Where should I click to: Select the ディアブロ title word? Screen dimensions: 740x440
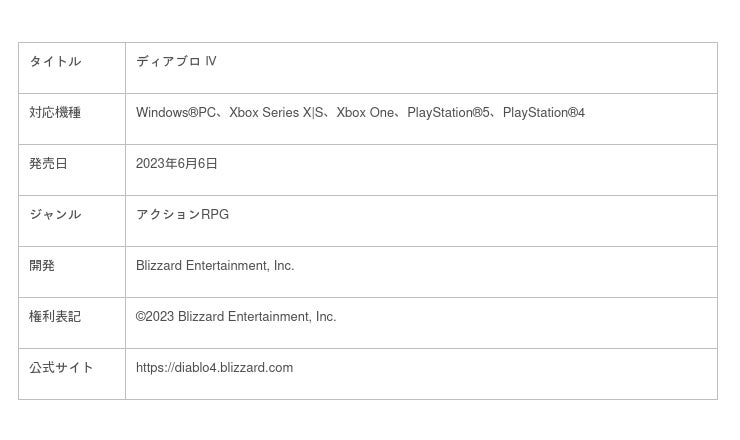[x=168, y=62]
